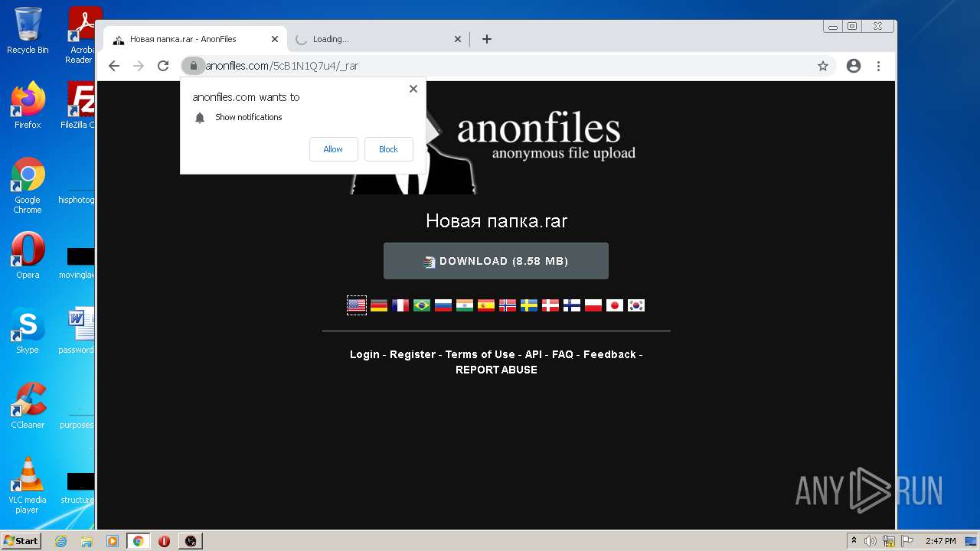Select the Indian flag language
The width and height of the screenshot is (980, 551).
click(465, 305)
